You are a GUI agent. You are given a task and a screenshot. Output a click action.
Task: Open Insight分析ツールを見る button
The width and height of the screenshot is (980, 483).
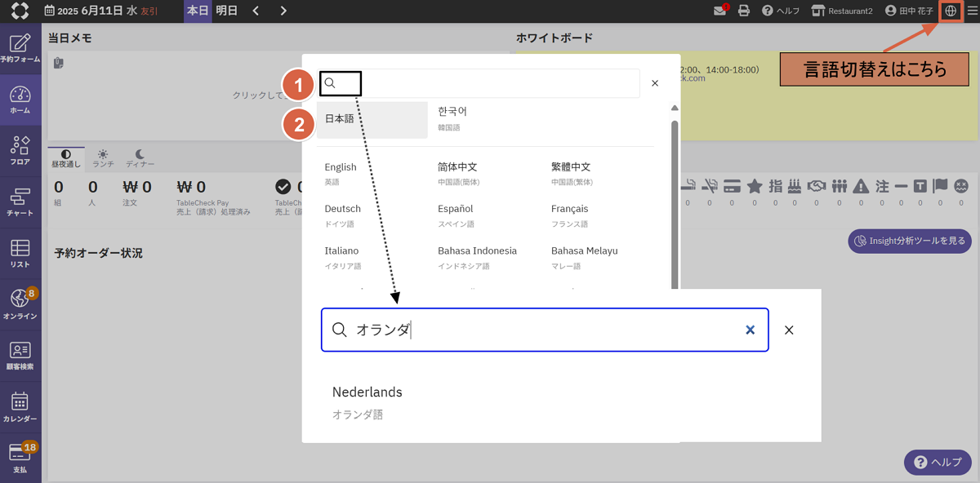coord(910,241)
